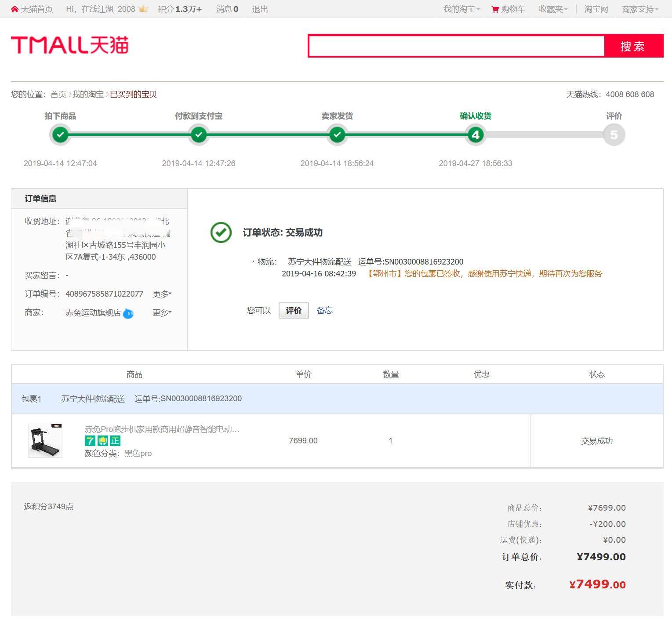Click the shipping fee ¥0.00

[x=614, y=540]
